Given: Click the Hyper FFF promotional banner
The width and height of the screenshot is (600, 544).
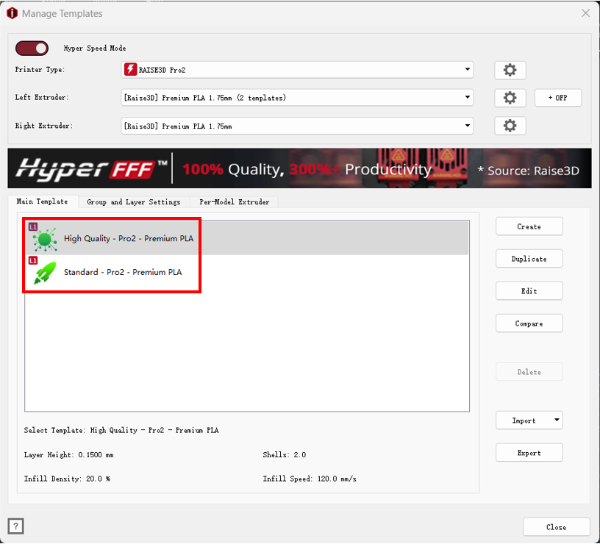Looking at the screenshot, I should point(299,169).
